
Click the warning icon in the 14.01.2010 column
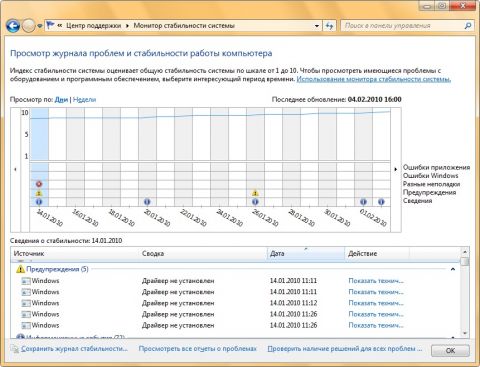pyautogui.click(x=39, y=193)
